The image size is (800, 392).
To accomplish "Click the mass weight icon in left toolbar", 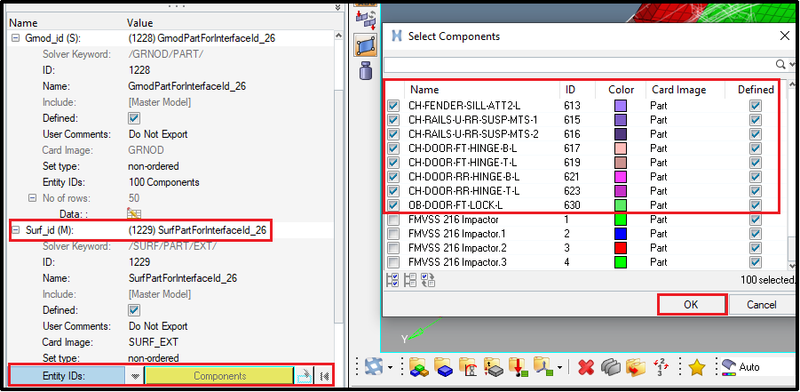I will coord(365,70).
